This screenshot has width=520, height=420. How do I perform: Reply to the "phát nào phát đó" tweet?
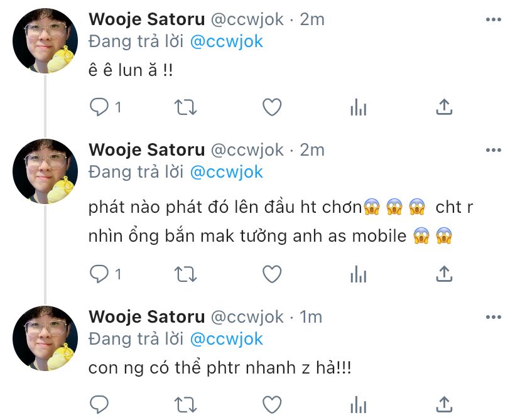[x=99, y=274]
